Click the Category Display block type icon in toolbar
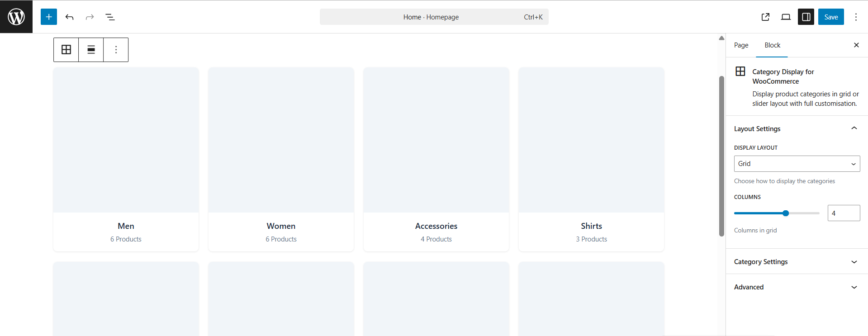The height and width of the screenshot is (336, 868). pos(66,50)
